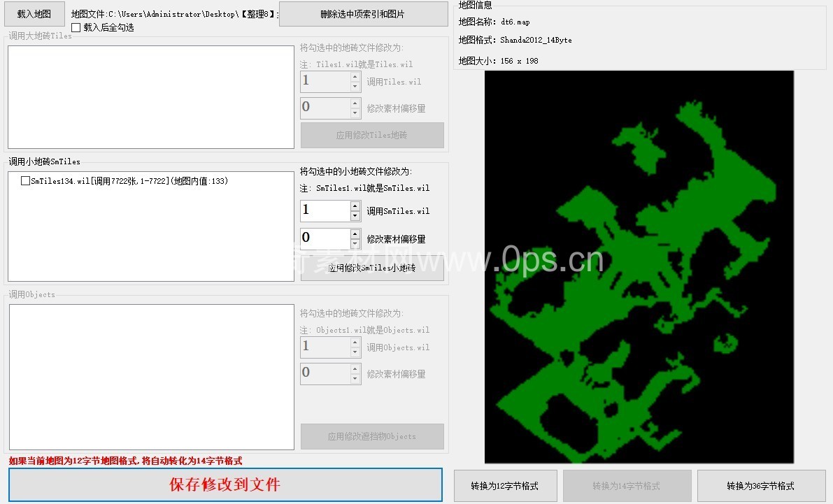Click the Objects 修改素材偏移量 field
Screen dimensions: 833x504
[x=325, y=373]
